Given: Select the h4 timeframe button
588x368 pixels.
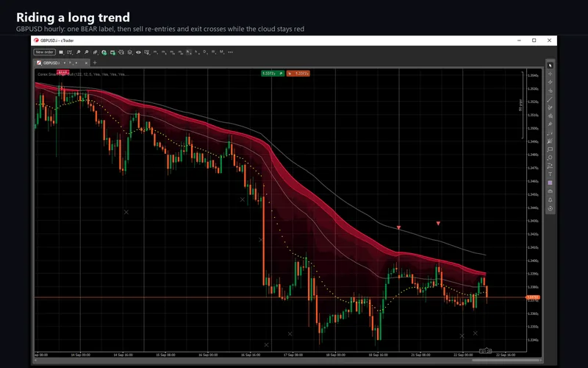Looking at the screenshot, I should (196, 52).
